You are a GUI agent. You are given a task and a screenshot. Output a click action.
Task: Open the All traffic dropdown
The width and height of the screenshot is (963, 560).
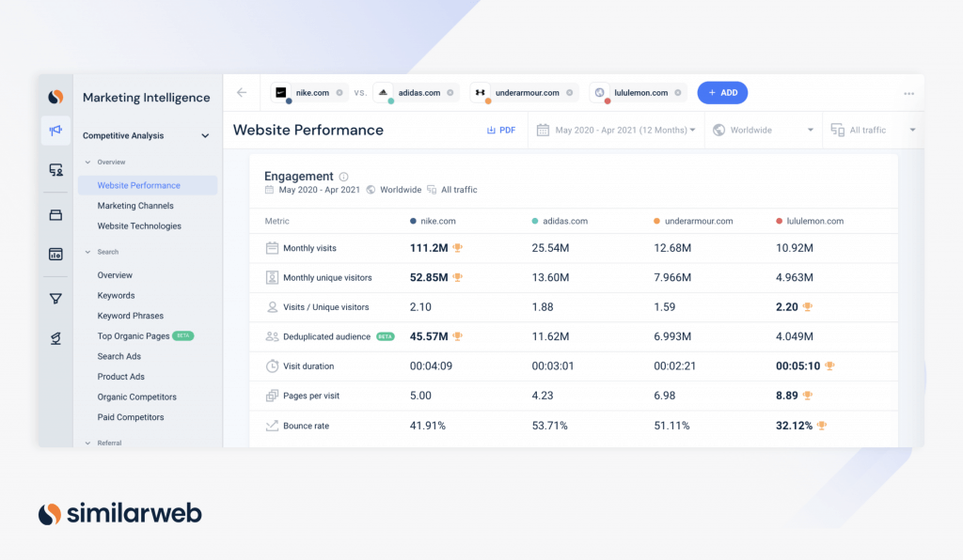point(874,130)
